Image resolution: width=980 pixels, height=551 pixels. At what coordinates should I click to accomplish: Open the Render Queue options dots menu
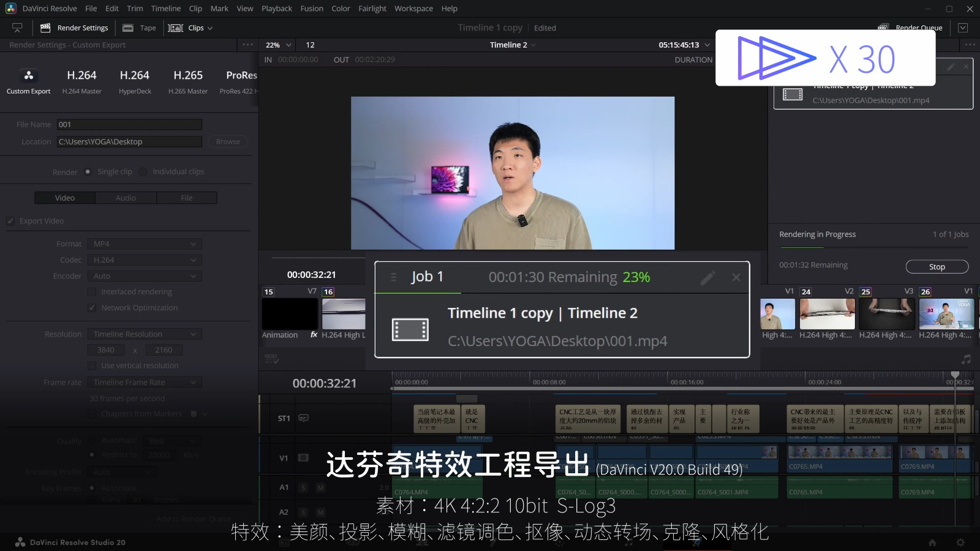tap(970, 45)
